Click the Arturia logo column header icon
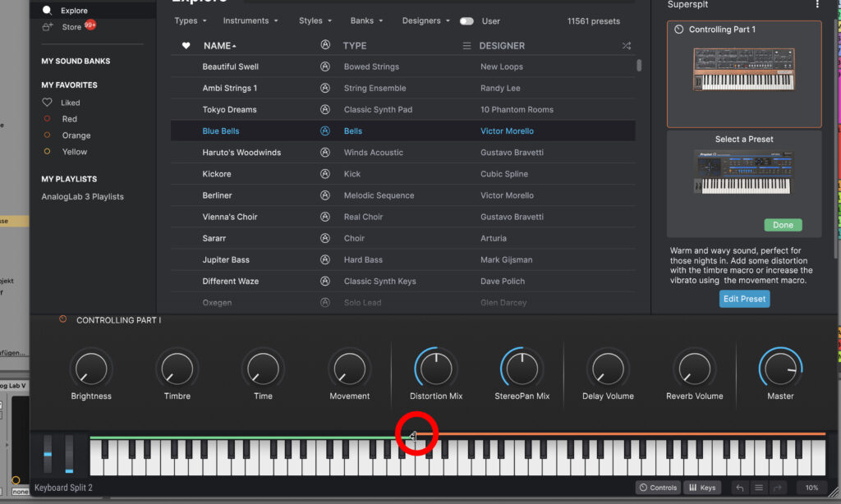841x504 pixels. click(x=325, y=45)
